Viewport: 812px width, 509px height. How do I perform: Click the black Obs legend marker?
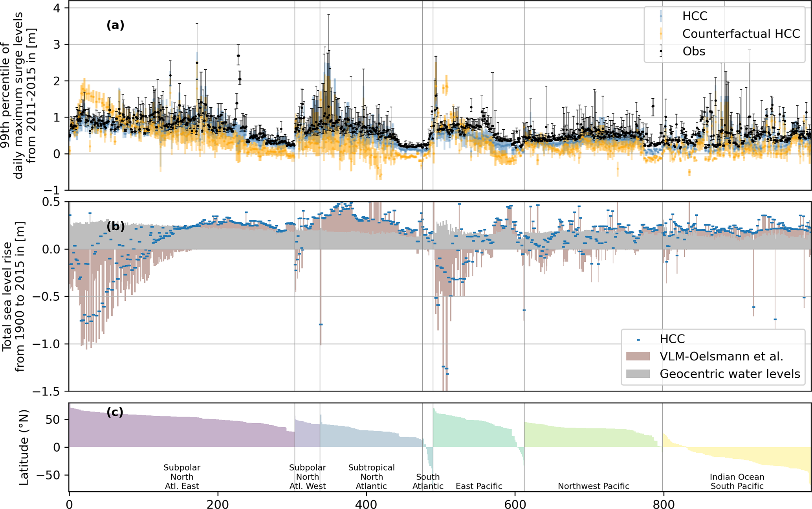(661, 51)
